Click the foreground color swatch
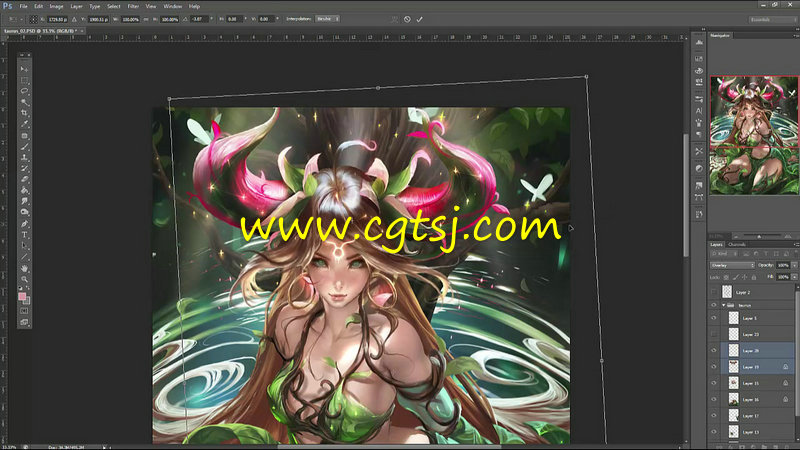Viewport: 800px width, 450px height. point(22,296)
